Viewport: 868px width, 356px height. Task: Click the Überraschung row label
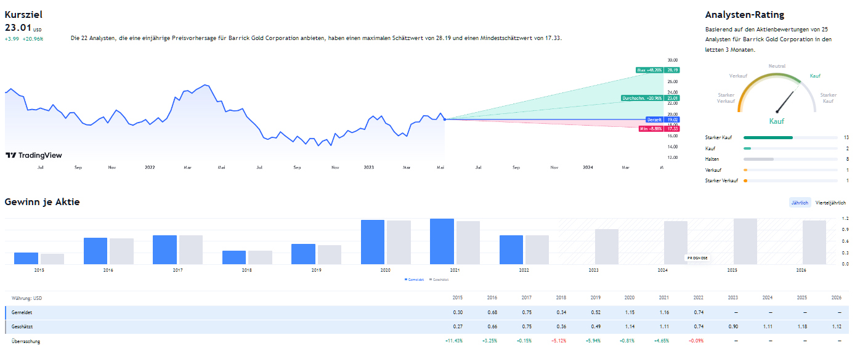[x=26, y=341]
